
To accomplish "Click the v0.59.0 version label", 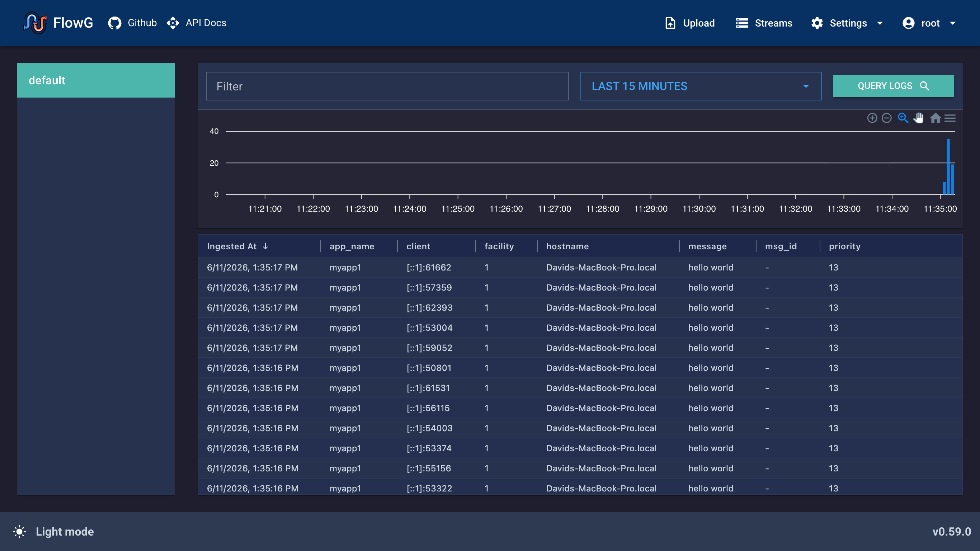I will tap(952, 532).
